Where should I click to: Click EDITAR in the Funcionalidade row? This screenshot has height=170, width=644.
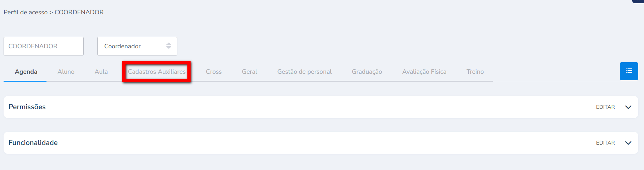[605, 143]
